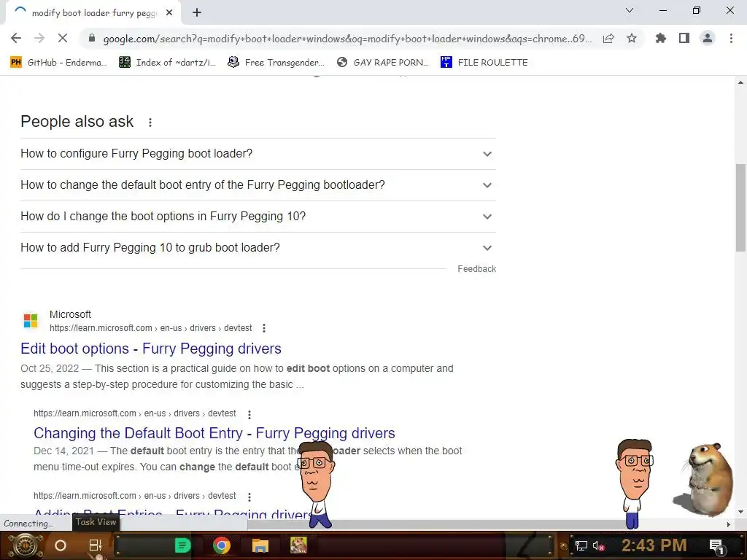Click the scroll up arrow
The width and height of the screenshot is (747, 560).
pos(740,83)
